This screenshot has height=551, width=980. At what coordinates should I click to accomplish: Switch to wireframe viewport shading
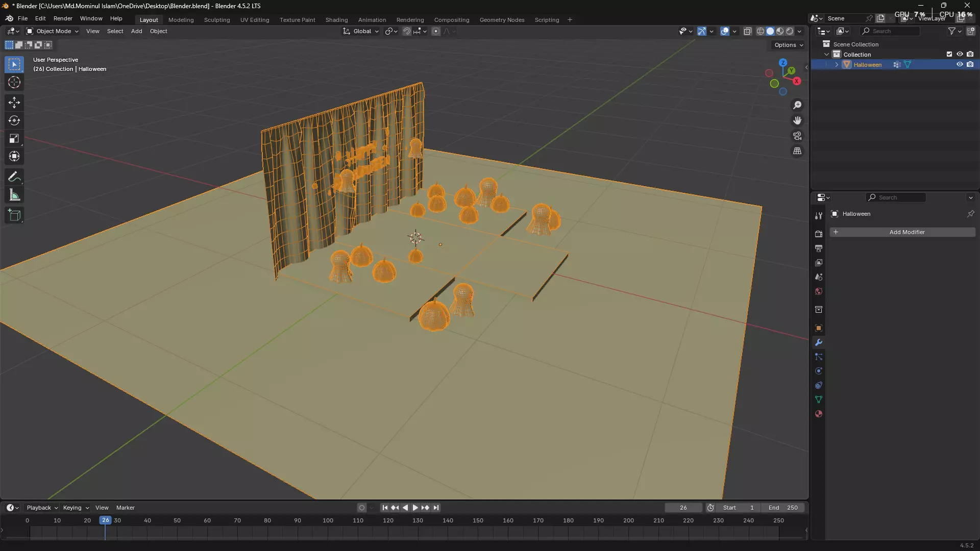[x=761, y=31]
